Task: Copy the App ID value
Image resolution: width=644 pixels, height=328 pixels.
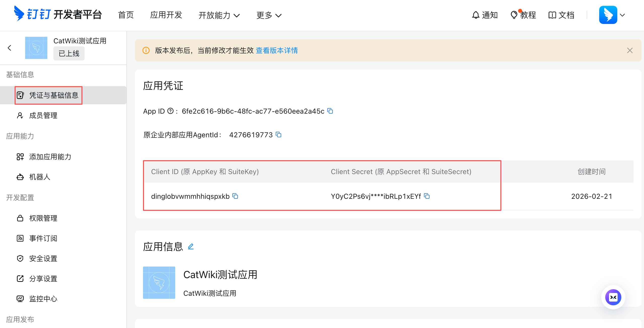Action: [x=330, y=111]
